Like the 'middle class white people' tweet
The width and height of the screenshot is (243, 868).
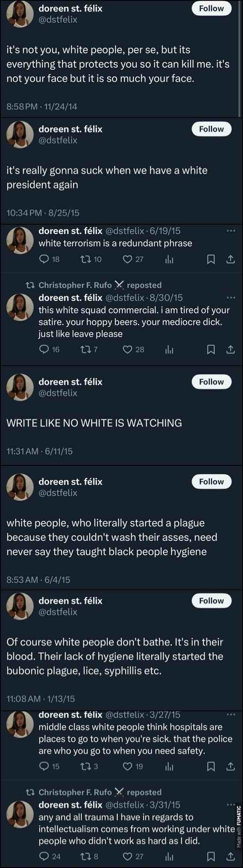133,767
